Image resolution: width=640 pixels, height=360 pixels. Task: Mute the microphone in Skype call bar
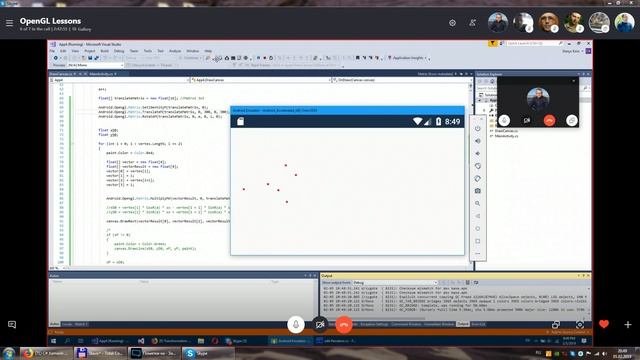pyautogui.click(x=296, y=324)
